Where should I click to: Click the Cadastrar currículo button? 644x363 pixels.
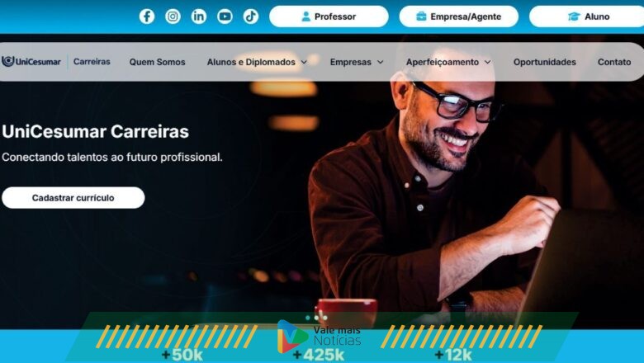[x=73, y=198]
